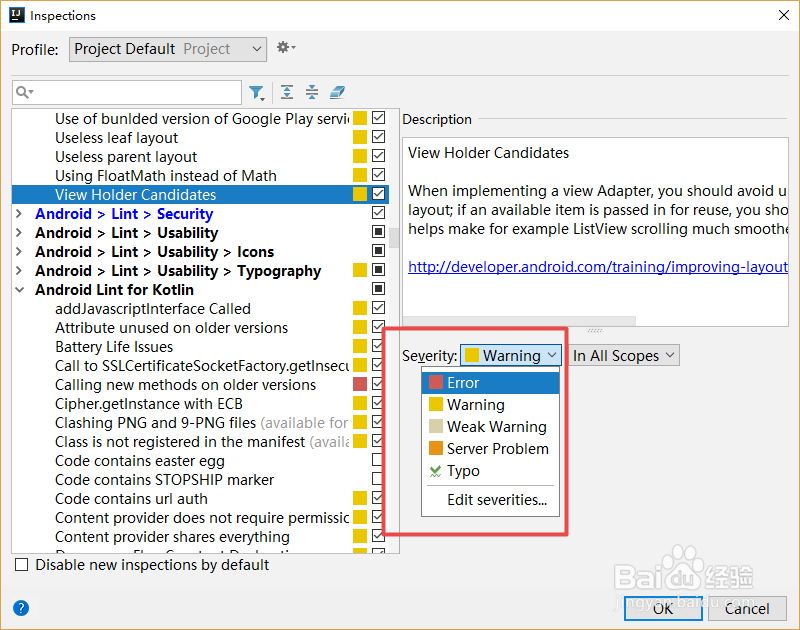Open the In All Scopes dropdown
Viewport: 800px width, 630px height.
[624, 356]
